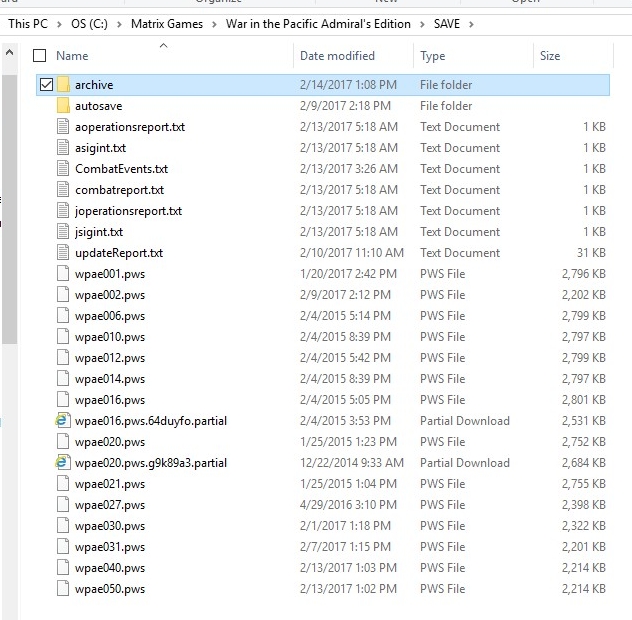Click date 4/29/2016 3:10 PM
Image resolution: width=632 pixels, height=620 pixels.
click(348, 505)
